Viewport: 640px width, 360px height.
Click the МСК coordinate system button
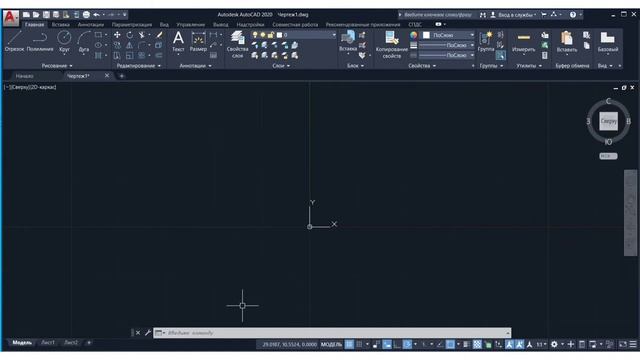click(608, 156)
